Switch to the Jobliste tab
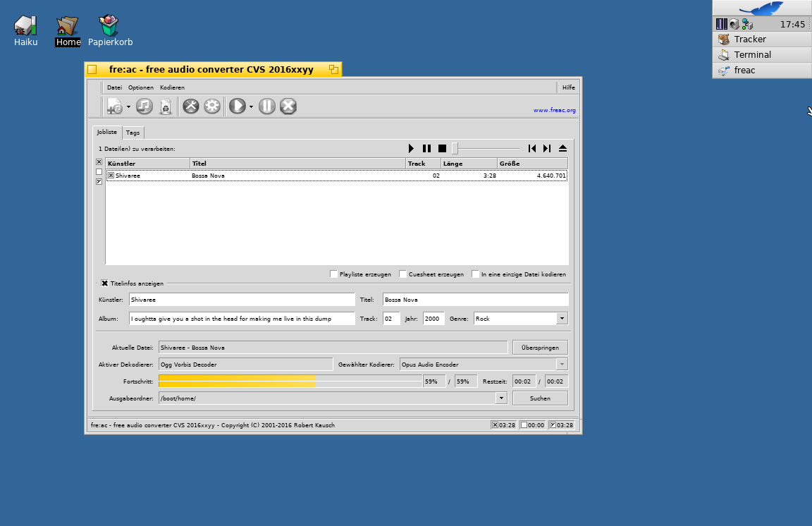The width and height of the screenshot is (812, 526). pos(107,132)
